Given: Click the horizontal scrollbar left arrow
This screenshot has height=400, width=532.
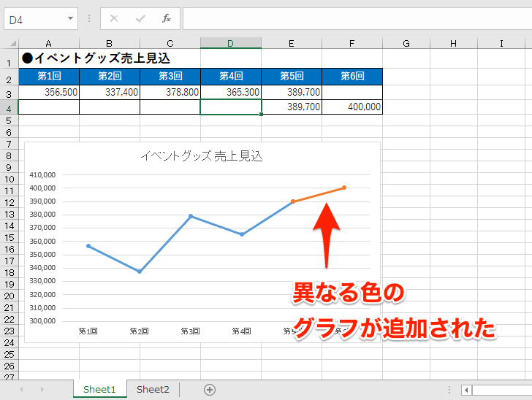Looking at the screenshot, I should (466, 390).
